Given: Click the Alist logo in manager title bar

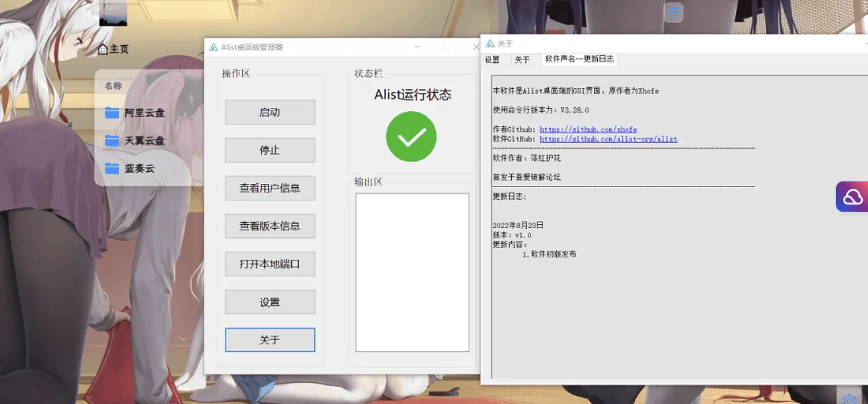Looking at the screenshot, I should pyautogui.click(x=214, y=47).
